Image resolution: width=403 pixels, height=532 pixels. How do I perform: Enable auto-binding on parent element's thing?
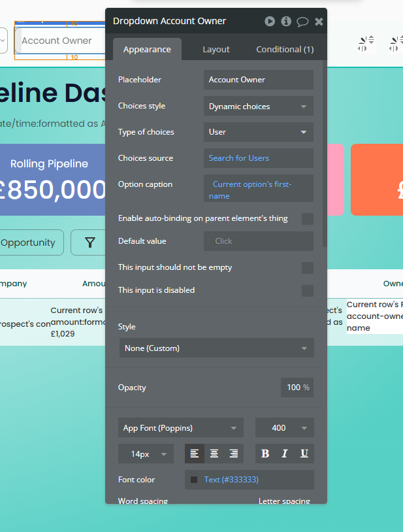(x=308, y=219)
